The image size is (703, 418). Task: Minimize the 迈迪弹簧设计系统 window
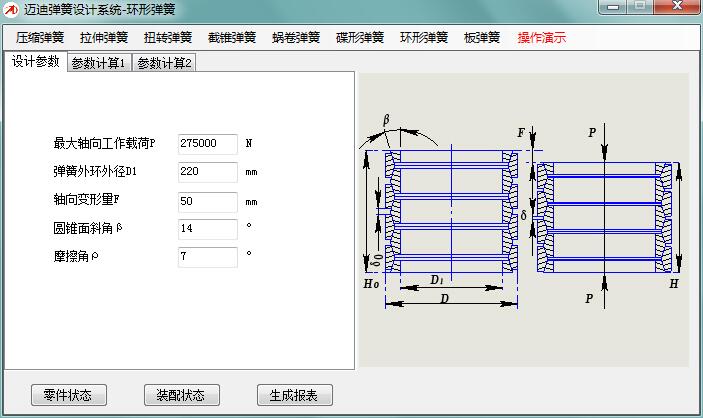coord(613,7)
